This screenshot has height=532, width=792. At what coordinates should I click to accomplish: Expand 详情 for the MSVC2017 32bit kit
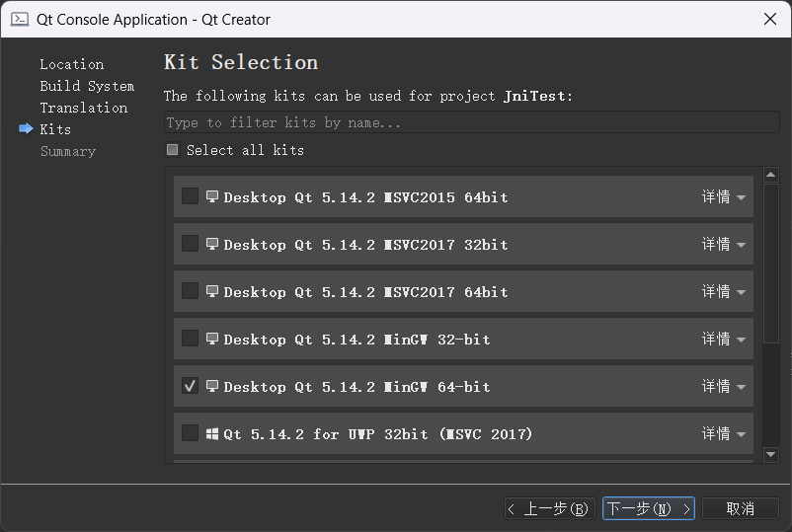point(723,245)
